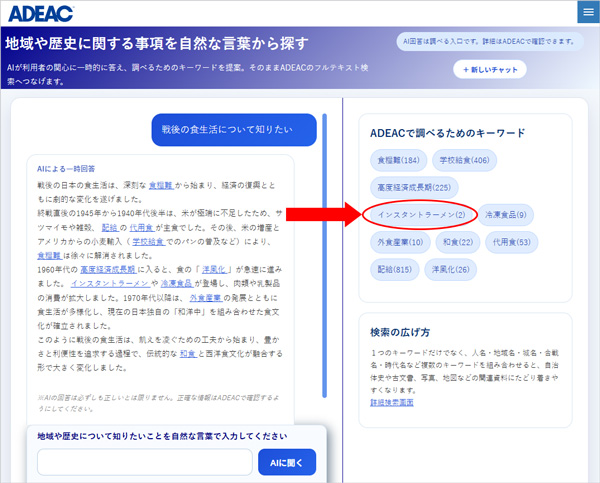Select keyword chip 配給(815)
Screen dimensions: 600x483
(x=395, y=269)
